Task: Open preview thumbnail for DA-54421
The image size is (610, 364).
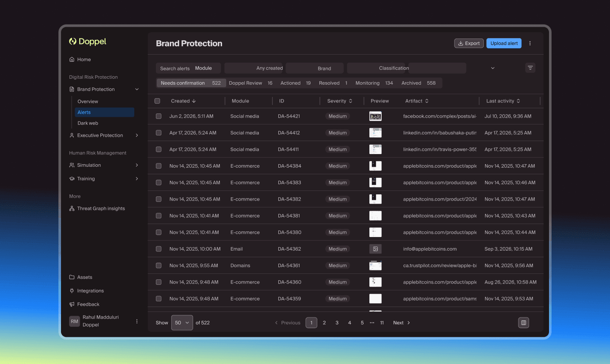Action: pyautogui.click(x=375, y=116)
